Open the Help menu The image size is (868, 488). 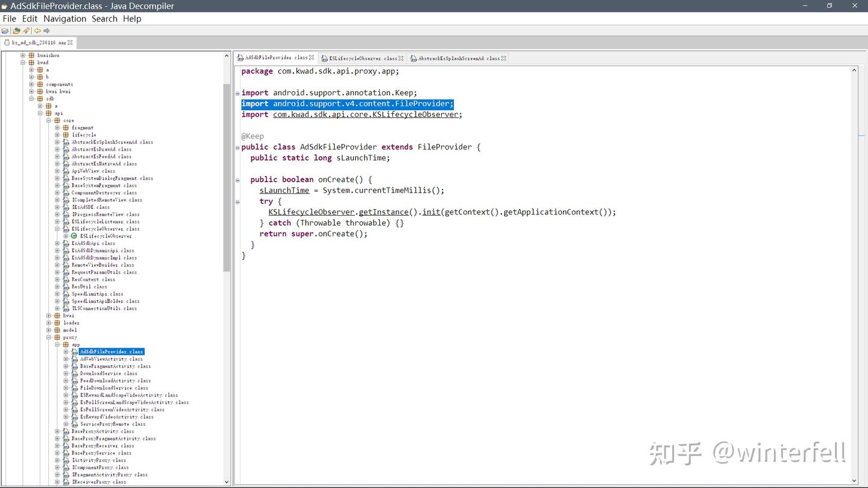pyautogui.click(x=132, y=19)
